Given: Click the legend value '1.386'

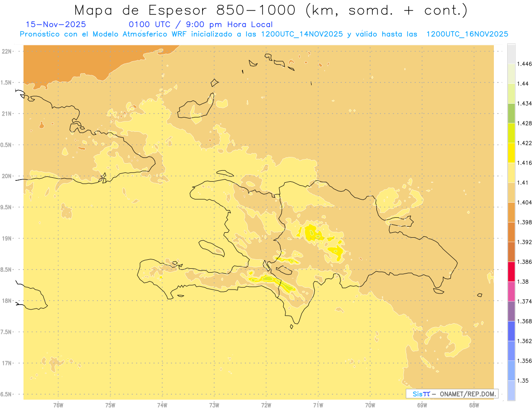Looking at the screenshot, I should [525, 262].
